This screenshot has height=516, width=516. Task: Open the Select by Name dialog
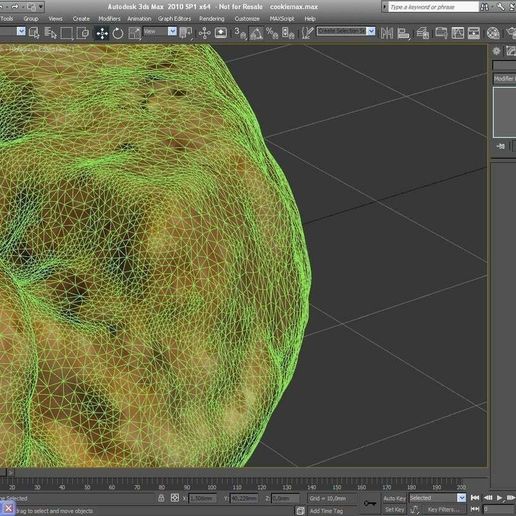point(50,33)
